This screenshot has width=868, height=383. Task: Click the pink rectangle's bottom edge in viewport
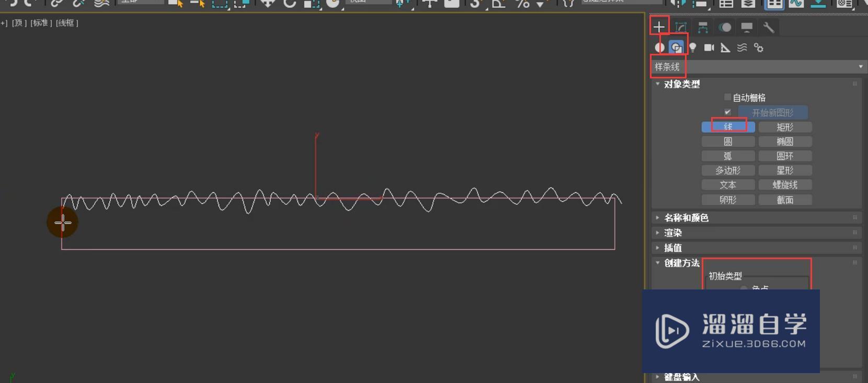click(x=338, y=249)
